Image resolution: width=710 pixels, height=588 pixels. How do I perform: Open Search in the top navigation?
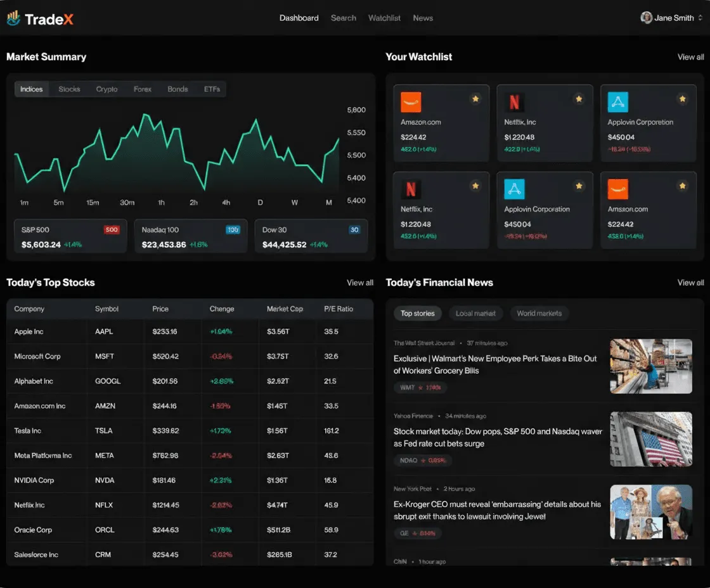343,18
